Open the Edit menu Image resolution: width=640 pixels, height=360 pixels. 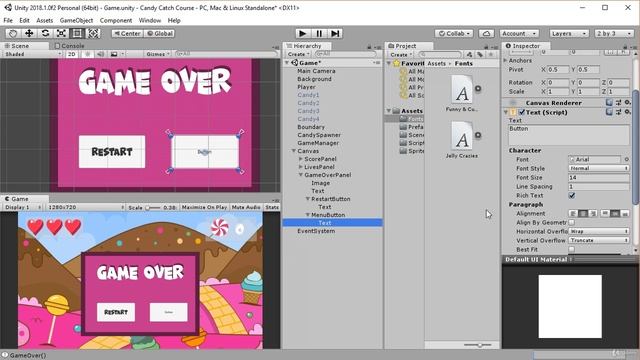click(24, 20)
